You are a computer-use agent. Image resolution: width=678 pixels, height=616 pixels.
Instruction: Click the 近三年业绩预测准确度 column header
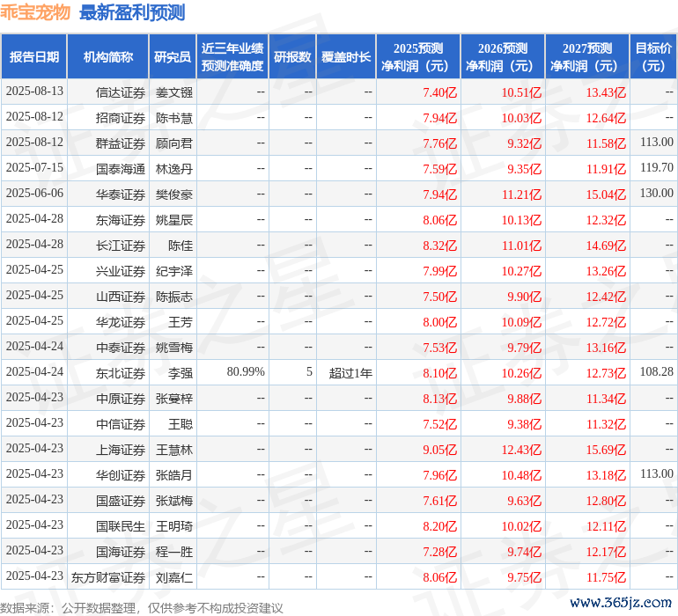coord(232,57)
